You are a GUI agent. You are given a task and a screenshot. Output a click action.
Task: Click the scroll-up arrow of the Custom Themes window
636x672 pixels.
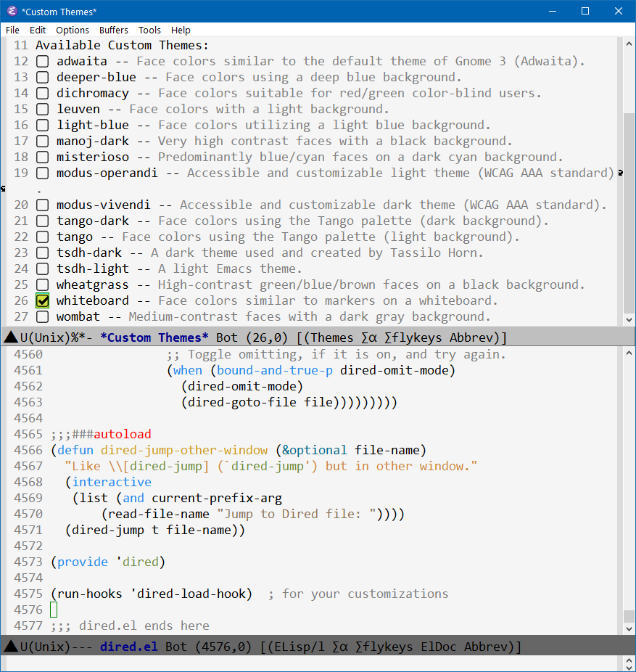pyautogui.click(x=629, y=44)
